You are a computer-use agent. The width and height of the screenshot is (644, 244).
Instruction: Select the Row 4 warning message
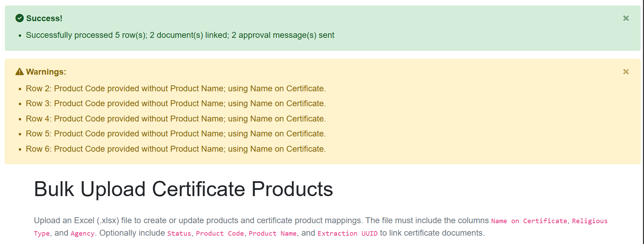point(175,119)
